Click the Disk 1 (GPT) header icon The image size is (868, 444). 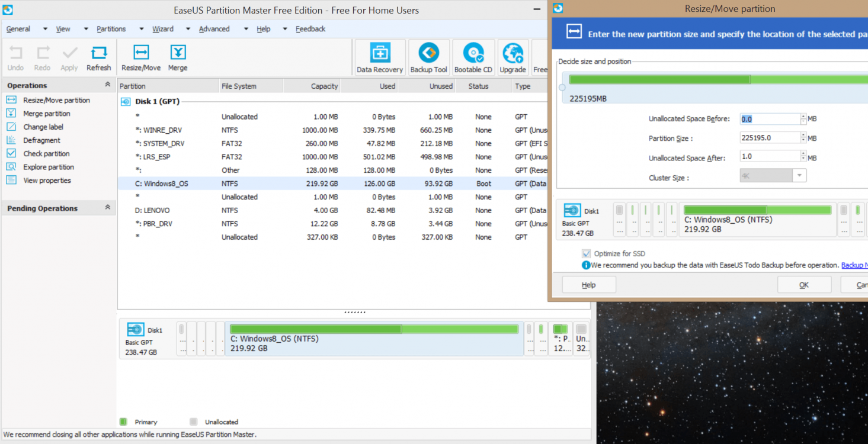(126, 101)
